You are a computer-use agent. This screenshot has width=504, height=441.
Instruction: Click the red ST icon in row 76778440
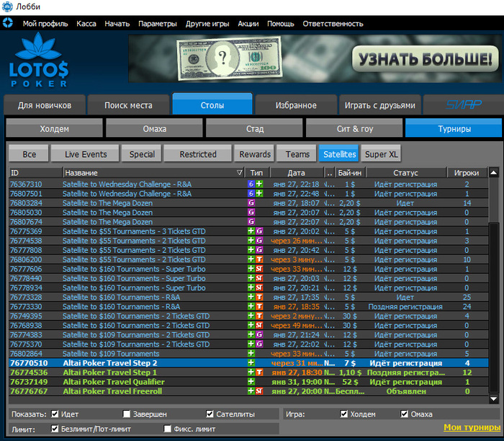pyautogui.click(x=259, y=278)
